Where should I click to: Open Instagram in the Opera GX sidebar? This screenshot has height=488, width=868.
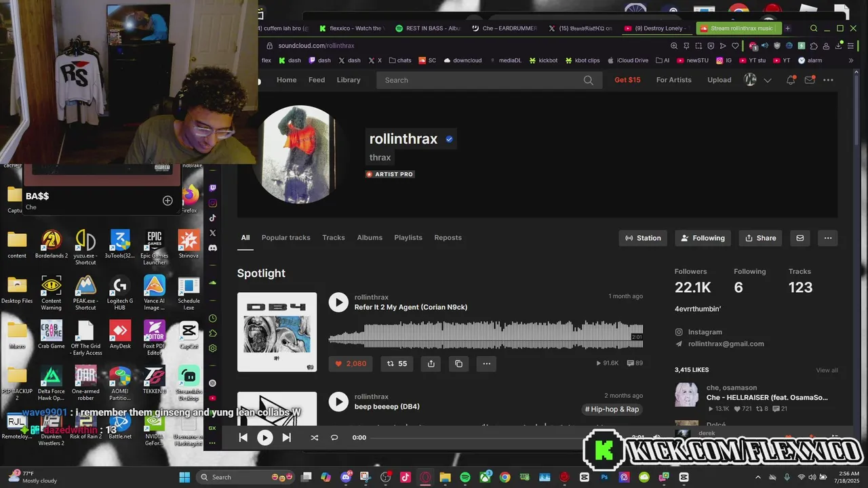[x=212, y=203]
